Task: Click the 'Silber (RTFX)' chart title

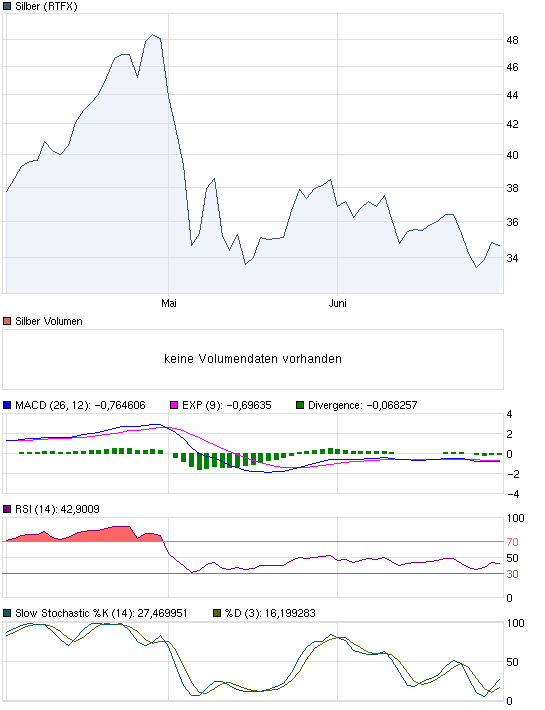Action: 46,6
